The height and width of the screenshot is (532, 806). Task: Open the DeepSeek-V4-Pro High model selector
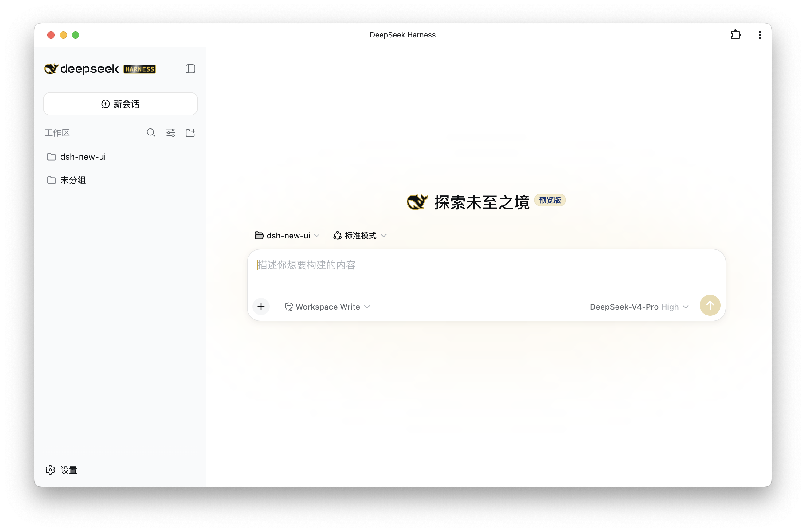(x=640, y=307)
